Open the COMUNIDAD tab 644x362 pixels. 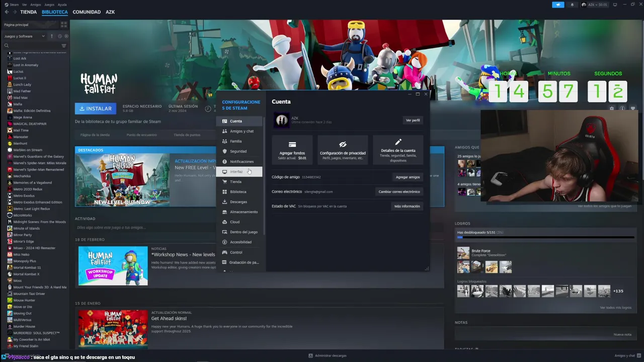pos(87,12)
